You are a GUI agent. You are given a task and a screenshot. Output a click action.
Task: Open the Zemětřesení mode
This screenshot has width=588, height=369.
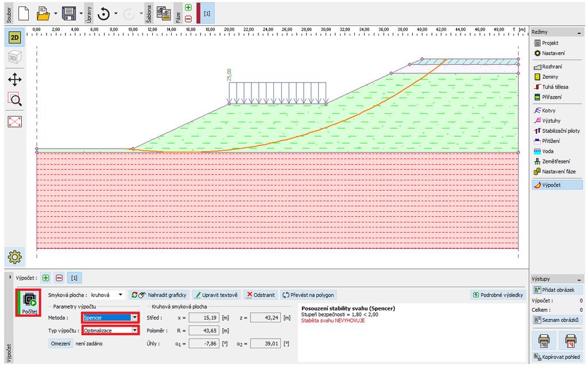(557, 161)
